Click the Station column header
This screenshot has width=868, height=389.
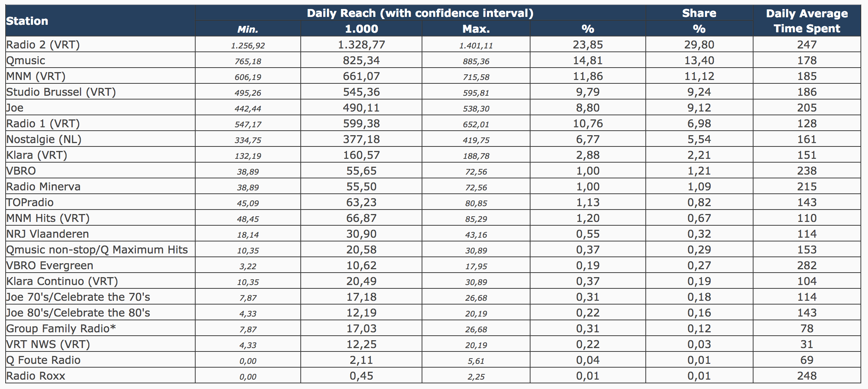click(27, 21)
